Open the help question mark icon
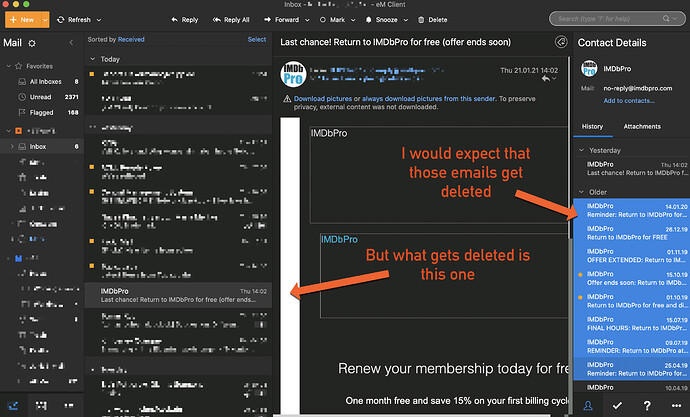This screenshot has width=690, height=417. [647, 406]
